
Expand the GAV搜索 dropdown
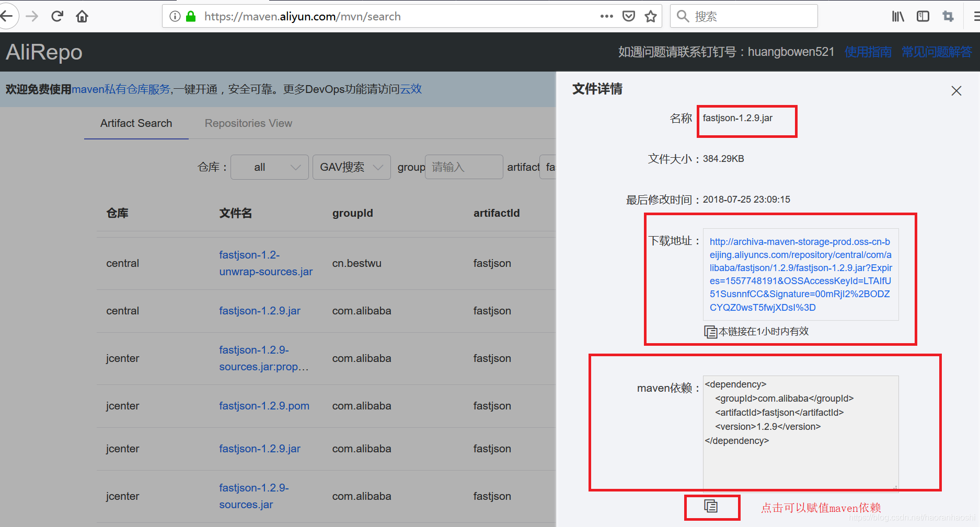(x=351, y=167)
